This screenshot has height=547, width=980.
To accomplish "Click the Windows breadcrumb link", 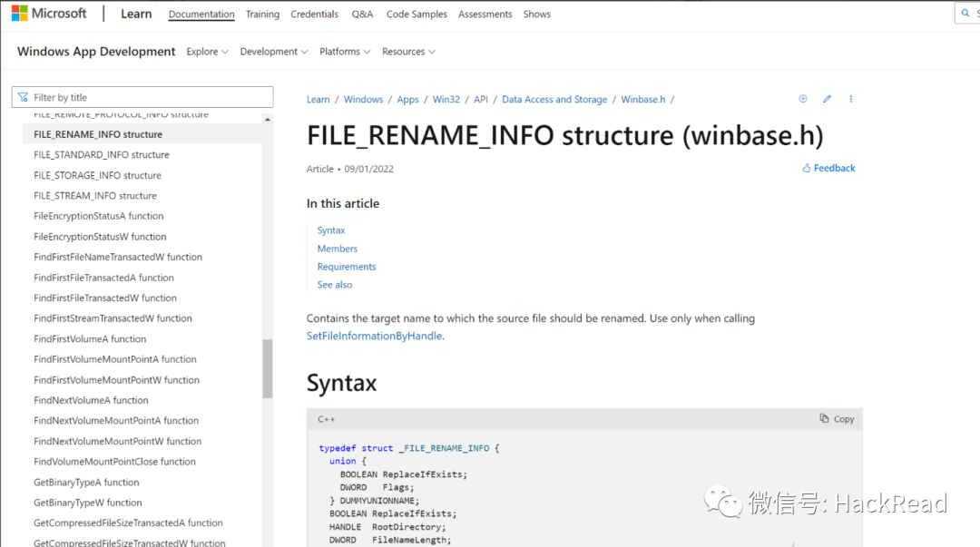I will (x=363, y=100).
